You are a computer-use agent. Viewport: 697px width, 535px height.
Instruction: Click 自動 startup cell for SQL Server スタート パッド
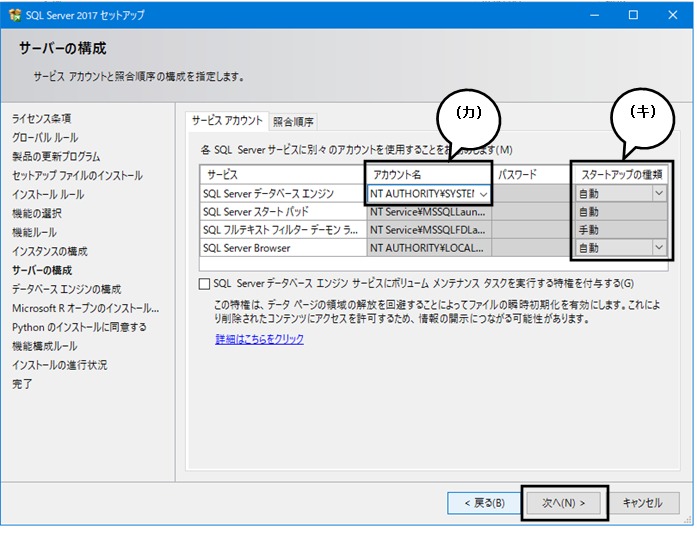tap(621, 212)
